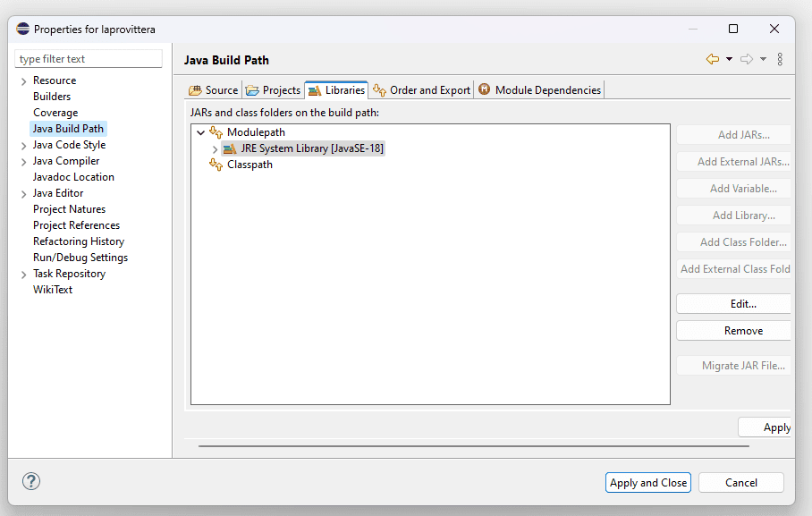Select Java Editor in sidebar

point(58,193)
